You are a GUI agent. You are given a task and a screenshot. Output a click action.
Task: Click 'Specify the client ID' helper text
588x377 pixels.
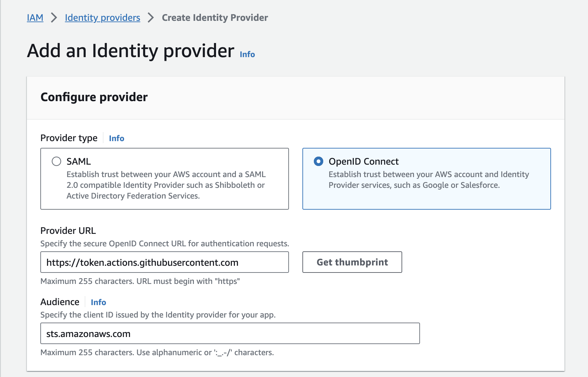coord(158,315)
